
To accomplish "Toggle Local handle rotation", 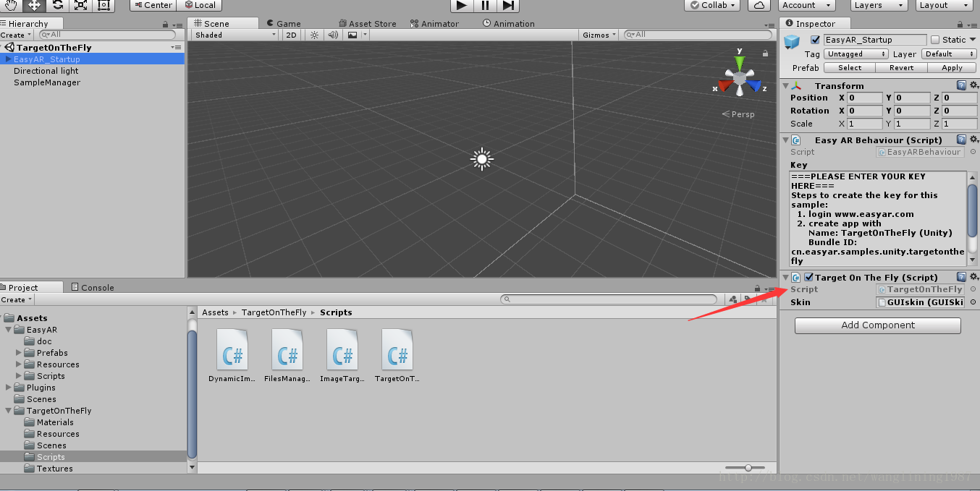I will tap(200, 5).
